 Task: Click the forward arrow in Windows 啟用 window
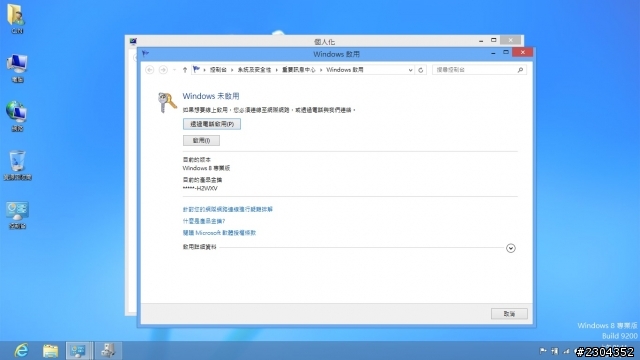[x=163, y=70]
